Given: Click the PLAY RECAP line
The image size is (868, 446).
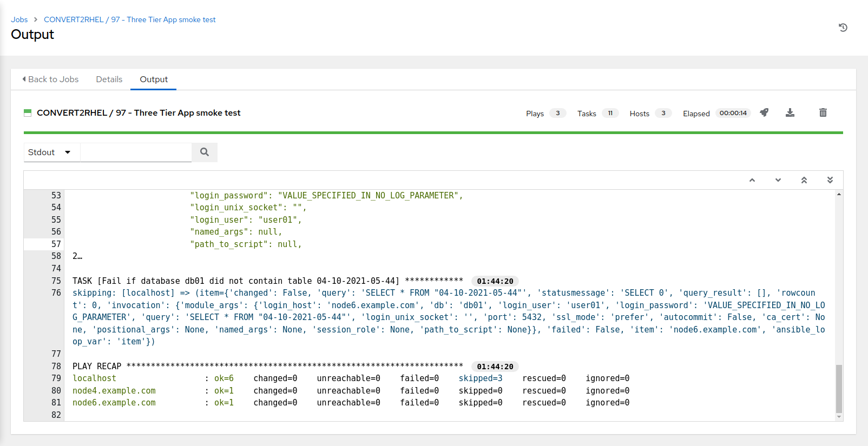Looking at the screenshot, I should point(267,367).
